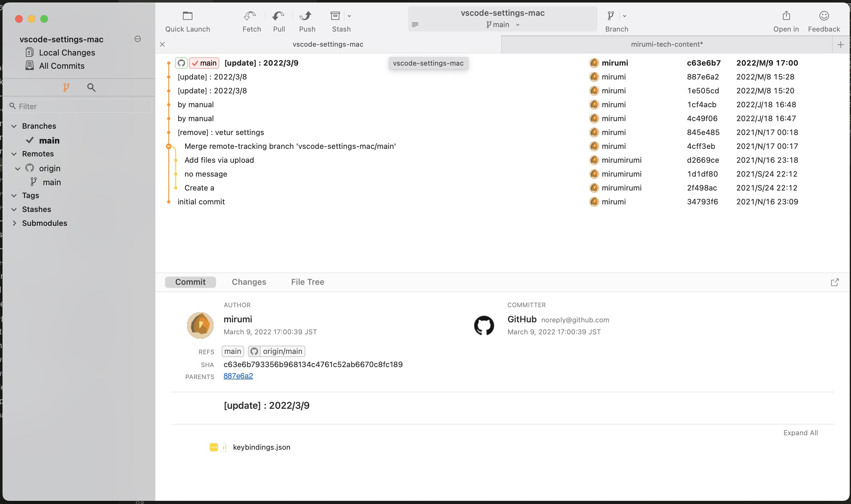Select the search icon in the sidebar
Image resolution: width=851 pixels, height=504 pixels.
[x=91, y=88]
